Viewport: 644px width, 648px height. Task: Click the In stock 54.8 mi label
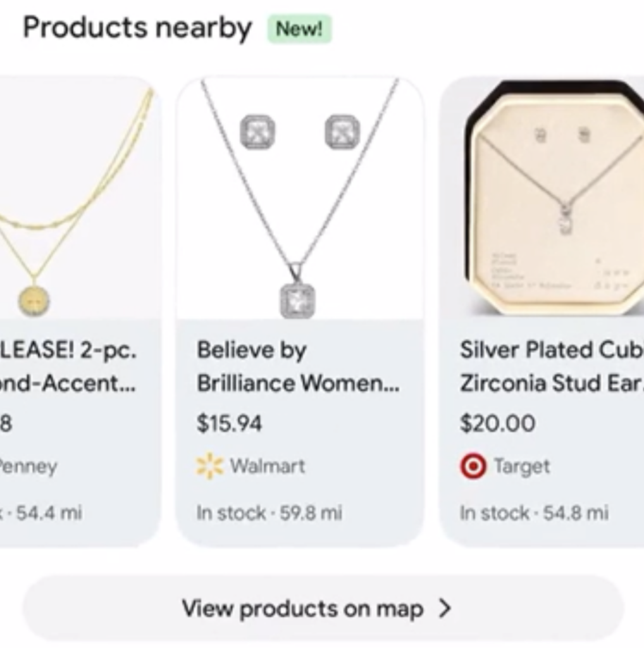[534, 513]
